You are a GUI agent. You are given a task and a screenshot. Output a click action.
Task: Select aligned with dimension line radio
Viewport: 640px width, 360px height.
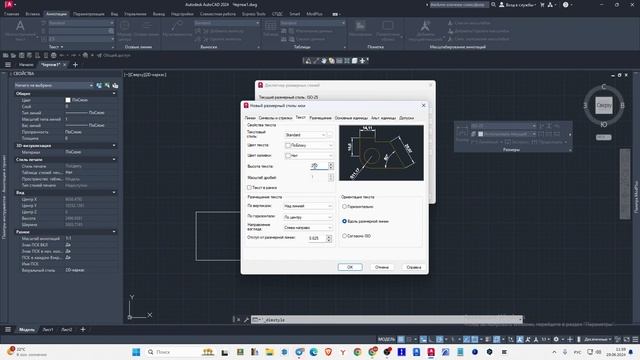(344, 221)
